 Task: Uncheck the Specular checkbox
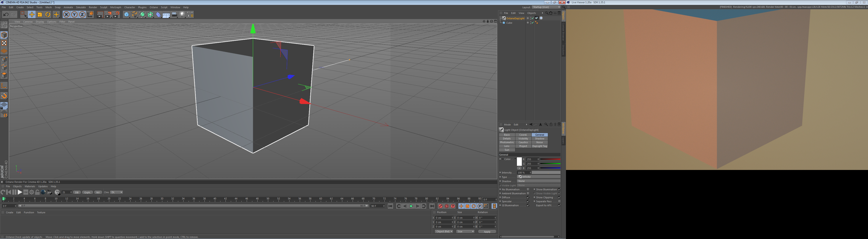[x=528, y=202]
